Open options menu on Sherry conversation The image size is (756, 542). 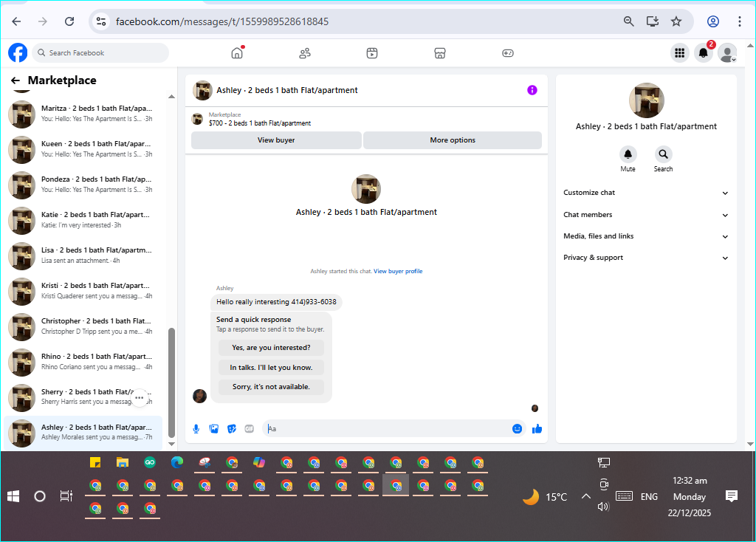tap(140, 398)
